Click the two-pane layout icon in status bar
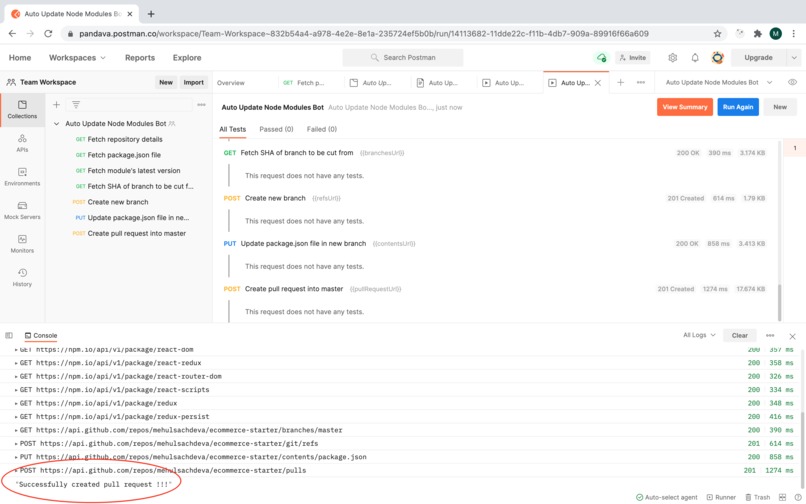Viewport: 806px width, 504px height. pyautogui.click(x=782, y=497)
